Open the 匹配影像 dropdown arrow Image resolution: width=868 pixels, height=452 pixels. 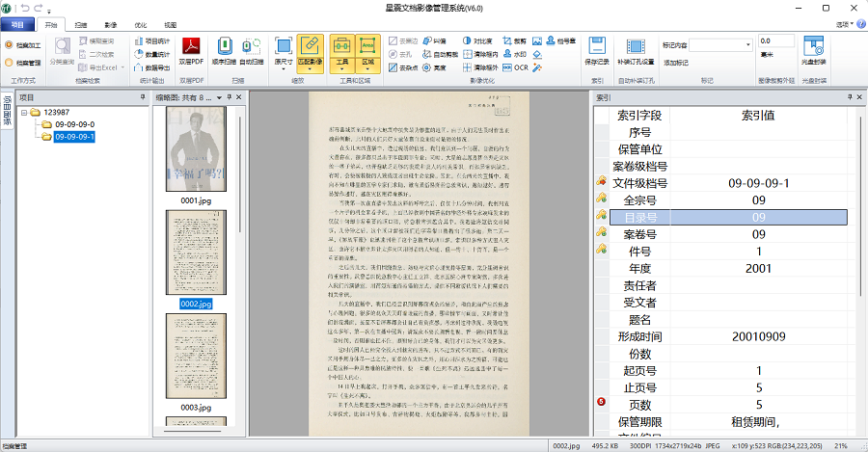(310, 69)
